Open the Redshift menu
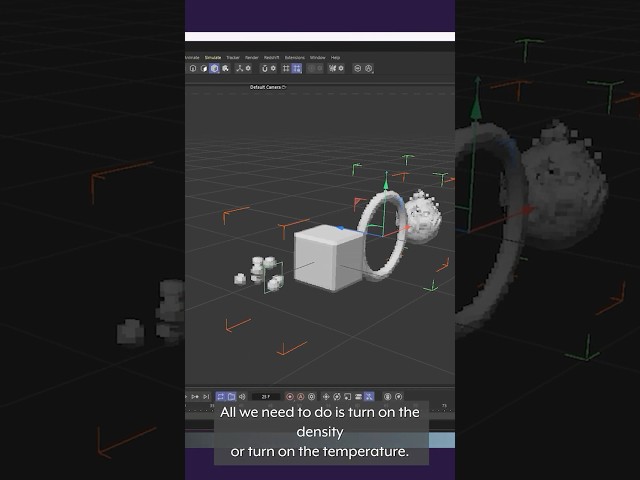640x480 pixels. tap(271, 58)
